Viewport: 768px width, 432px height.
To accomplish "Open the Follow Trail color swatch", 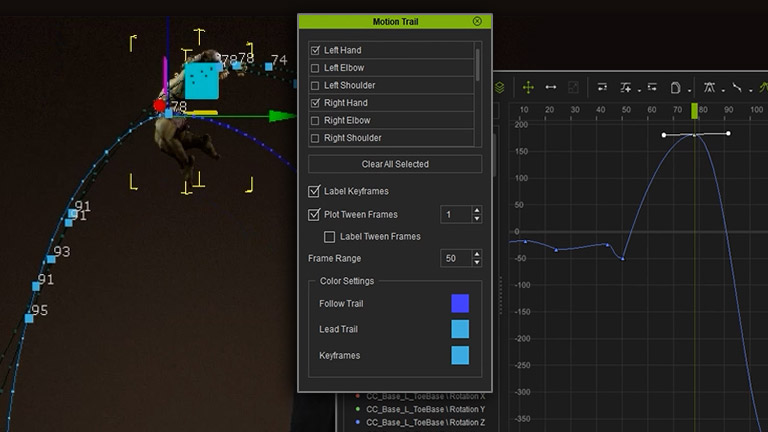I will (x=460, y=304).
